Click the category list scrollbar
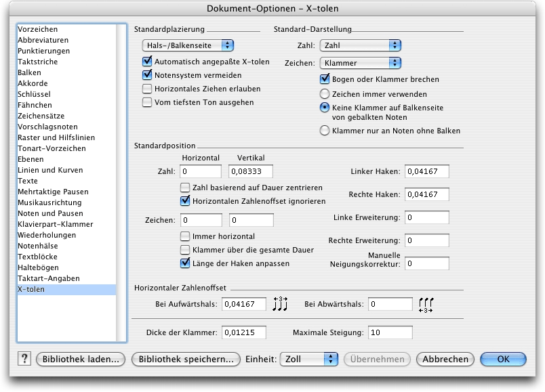 (121, 183)
